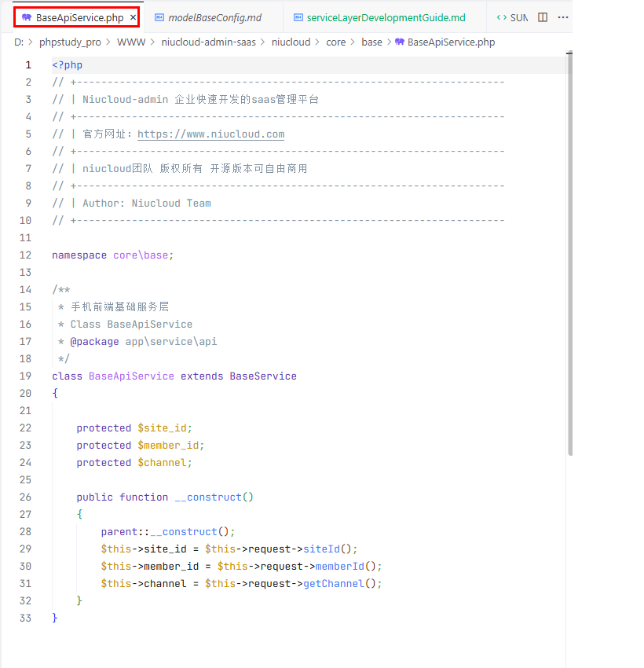The height and width of the screenshot is (668, 644).
Task: Click the PHP elephant icon on BaseApiService.php tab
Action: [x=27, y=17]
